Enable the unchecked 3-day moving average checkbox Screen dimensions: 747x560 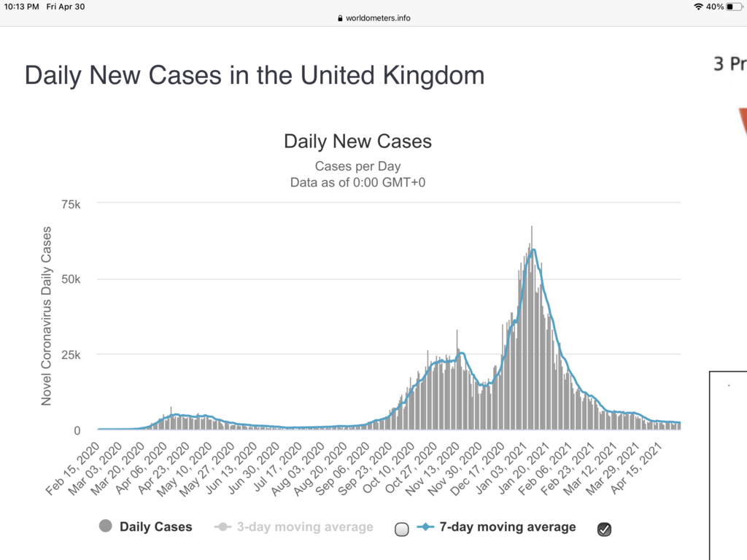point(402,530)
